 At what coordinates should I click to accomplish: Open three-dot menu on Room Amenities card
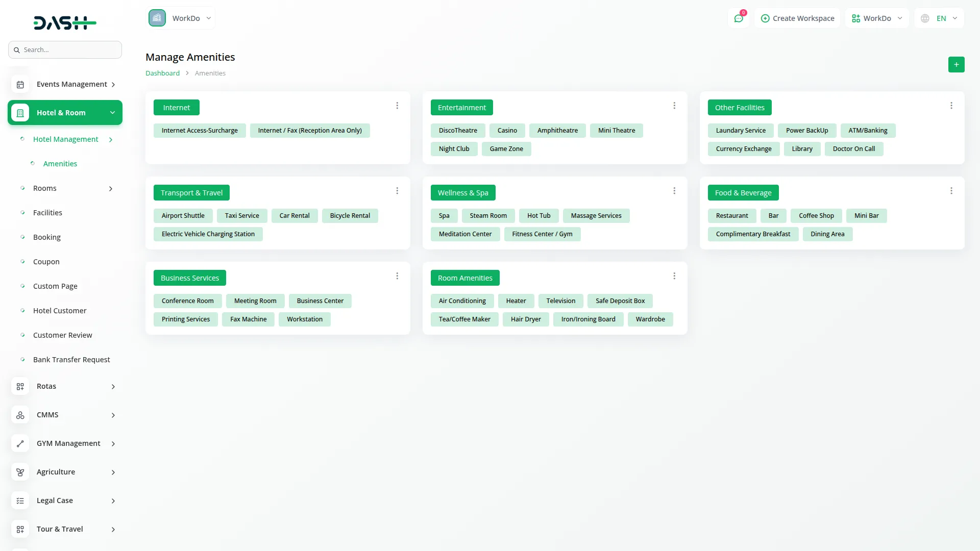pyautogui.click(x=674, y=276)
